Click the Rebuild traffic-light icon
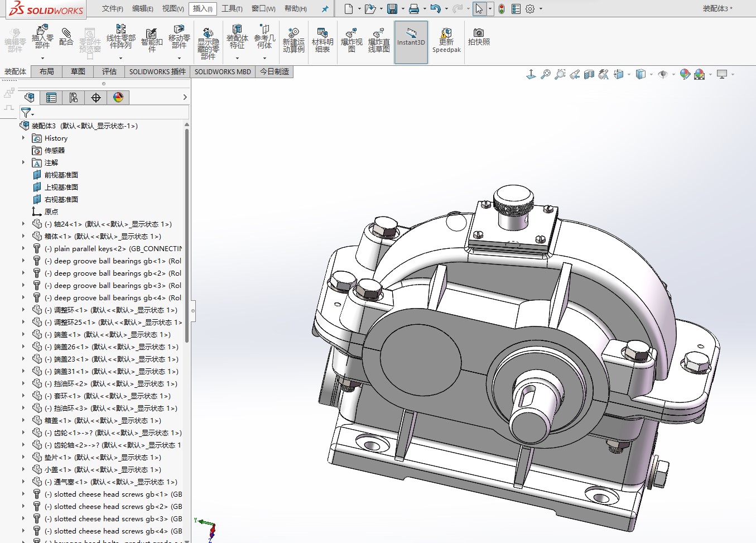 pyautogui.click(x=502, y=9)
